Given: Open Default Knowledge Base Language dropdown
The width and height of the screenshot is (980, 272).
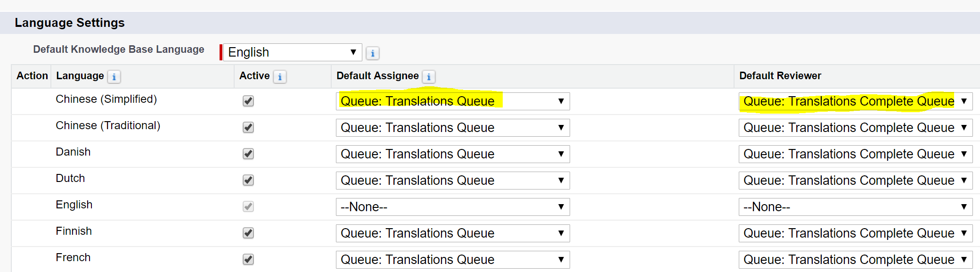Looking at the screenshot, I should [292, 52].
